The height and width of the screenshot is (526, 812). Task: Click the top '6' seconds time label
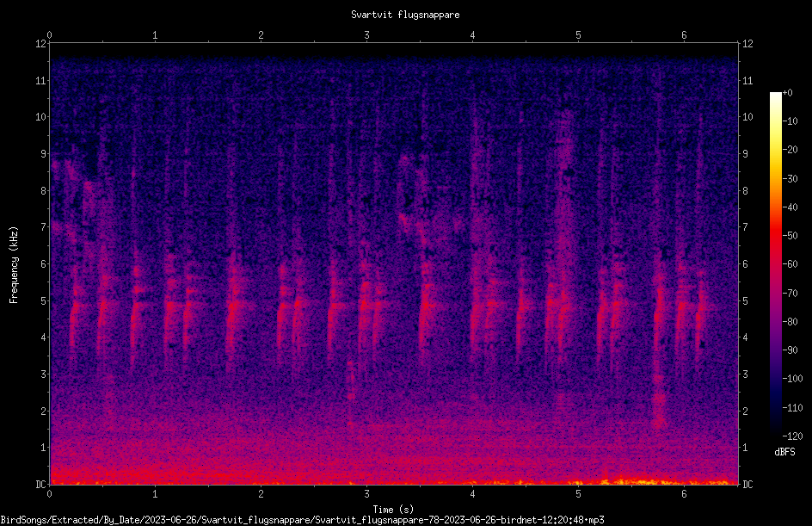click(684, 34)
